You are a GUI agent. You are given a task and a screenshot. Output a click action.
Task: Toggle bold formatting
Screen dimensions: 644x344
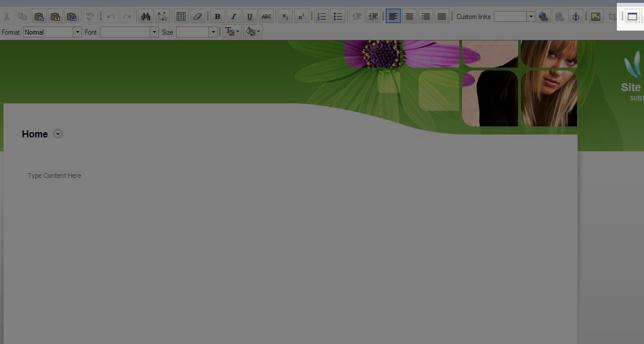217,17
